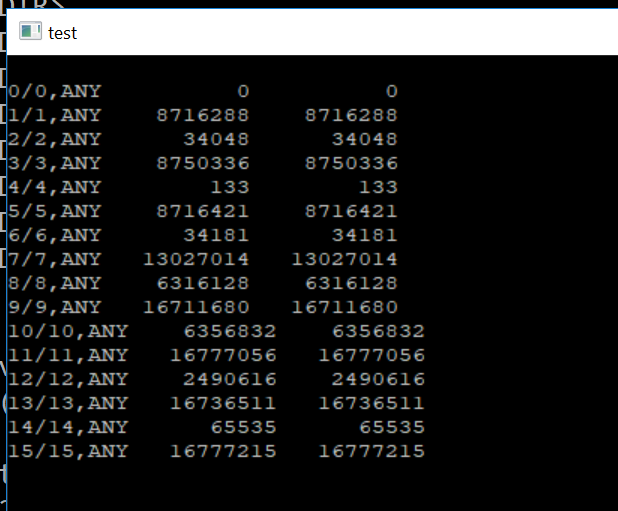The width and height of the screenshot is (618, 511).
Task: Click the test window's title bar icon
Action: click(30, 31)
